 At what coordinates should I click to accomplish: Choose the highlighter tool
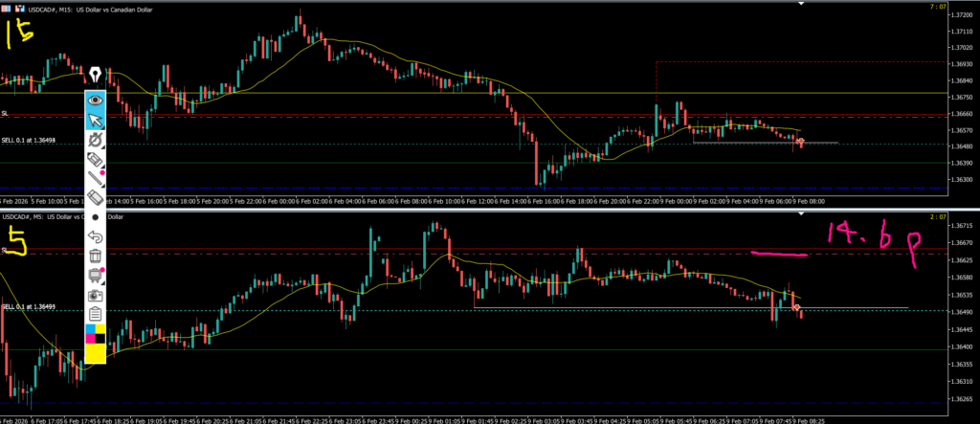point(95,159)
